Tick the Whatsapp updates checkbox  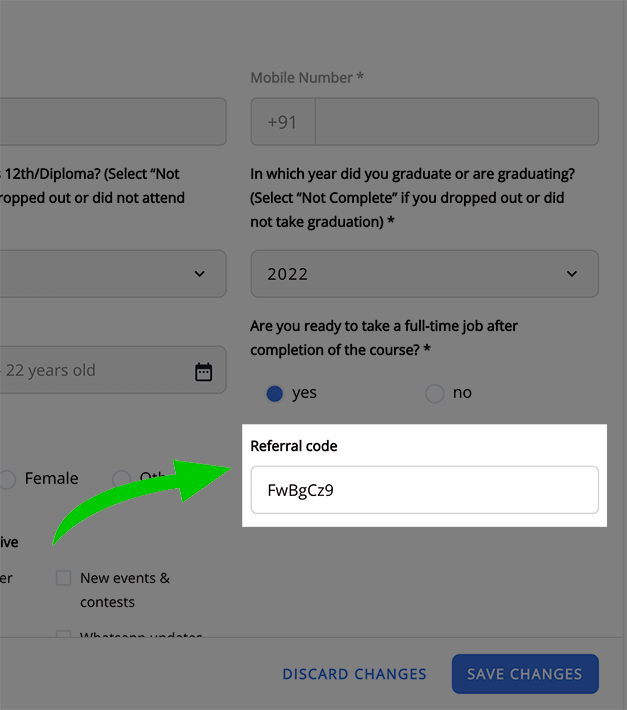coord(64,636)
